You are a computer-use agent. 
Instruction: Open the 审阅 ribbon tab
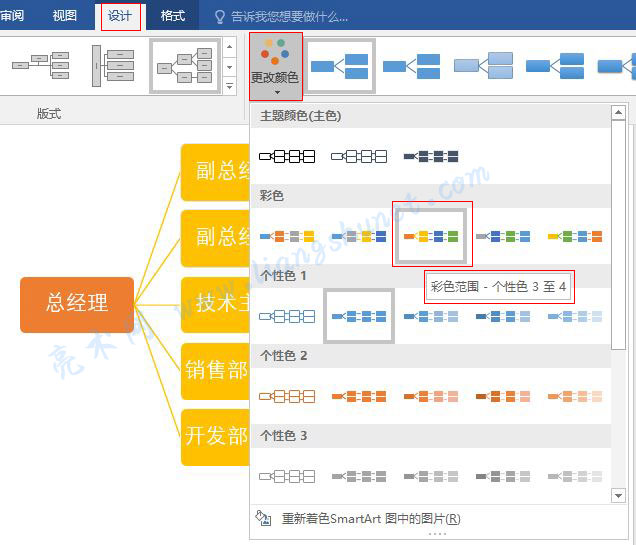12,16
